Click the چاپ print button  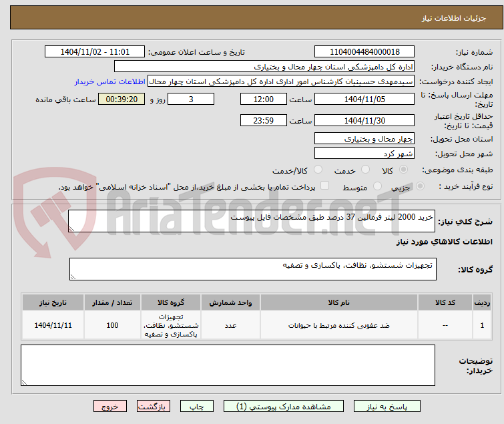tap(197, 407)
